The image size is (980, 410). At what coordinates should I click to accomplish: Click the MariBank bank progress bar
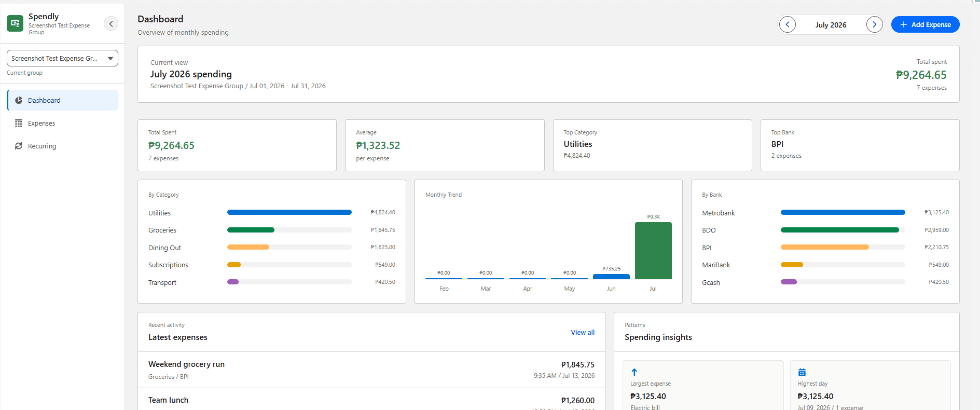tap(843, 265)
